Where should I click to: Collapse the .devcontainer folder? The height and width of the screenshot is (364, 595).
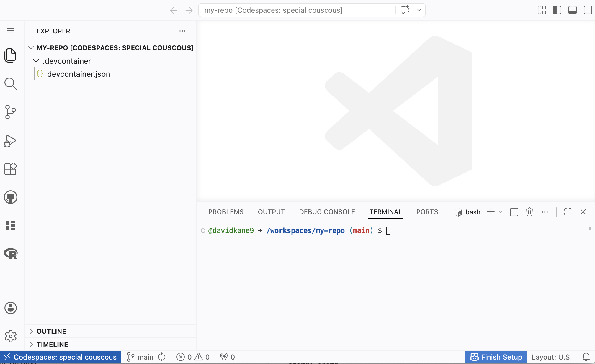click(x=36, y=61)
